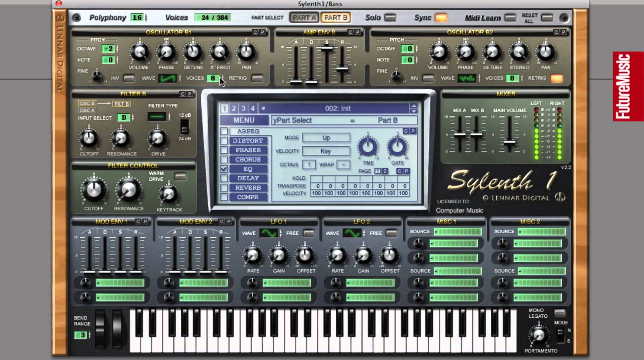Viewport: 644px width, 360px height.
Task: Click the Oscillator B1 Stereo knob
Action: coord(220,52)
